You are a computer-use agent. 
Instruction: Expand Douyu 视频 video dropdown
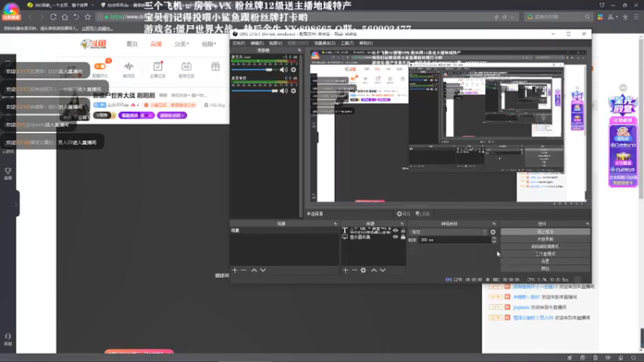208,44
